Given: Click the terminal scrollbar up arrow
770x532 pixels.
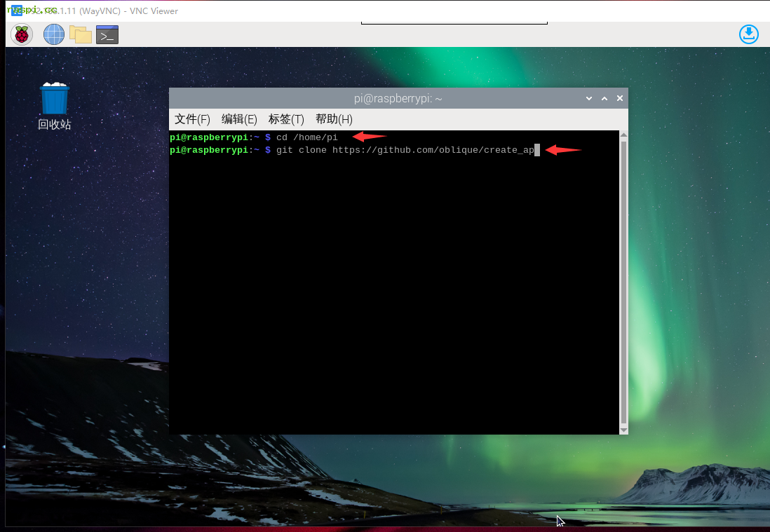Looking at the screenshot, I should [x=623, y=135].
